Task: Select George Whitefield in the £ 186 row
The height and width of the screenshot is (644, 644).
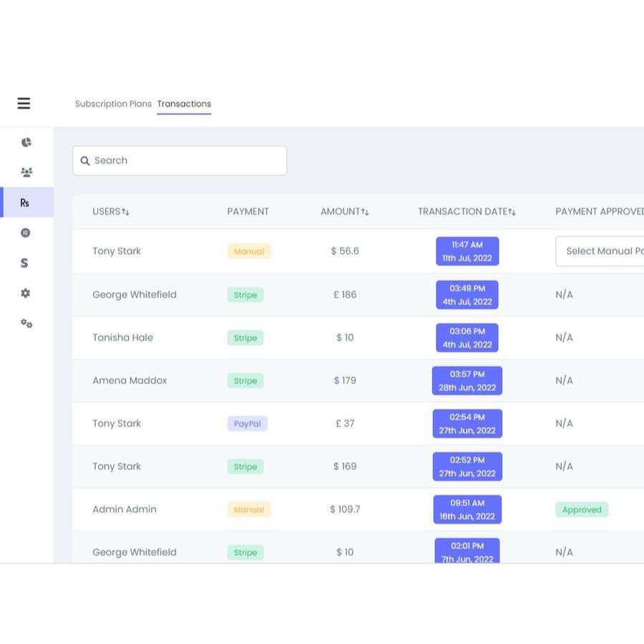Action: click(x=135, y=295)
